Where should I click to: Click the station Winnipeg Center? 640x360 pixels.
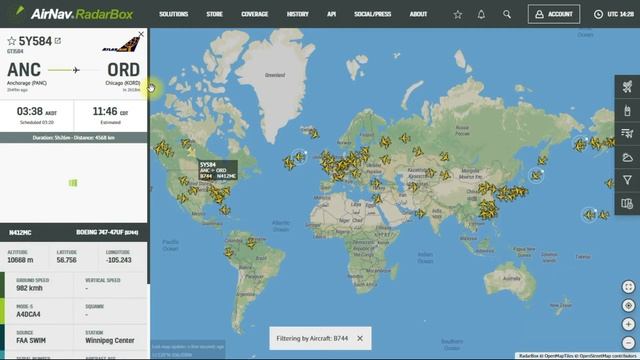pyautogui.click(x=110, y=340)
